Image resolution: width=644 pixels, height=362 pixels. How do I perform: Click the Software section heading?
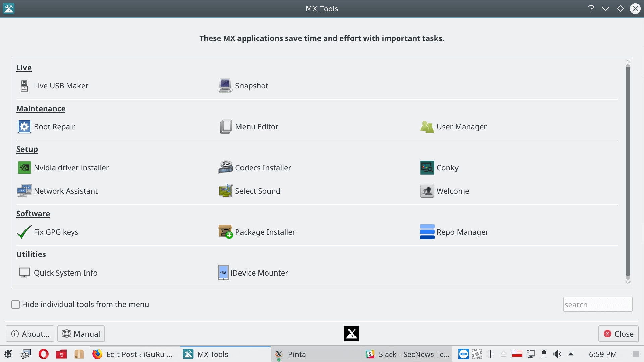pyautogui.click(x=33, y=214)
